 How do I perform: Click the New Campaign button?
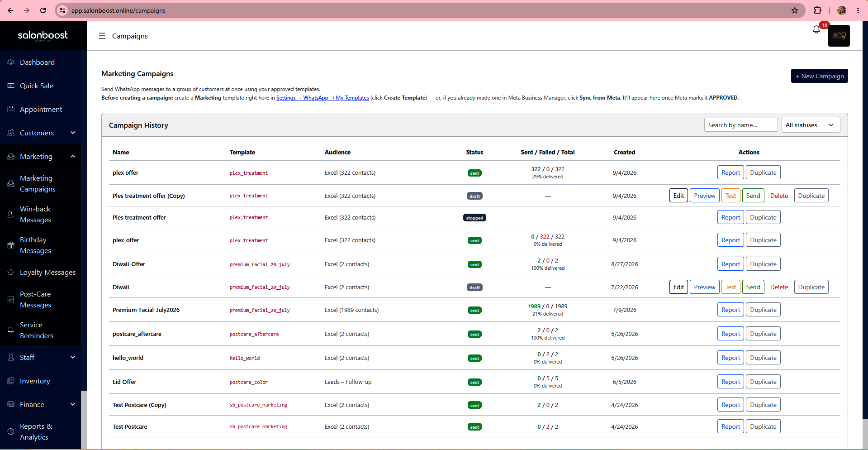(x=819, y=76)
